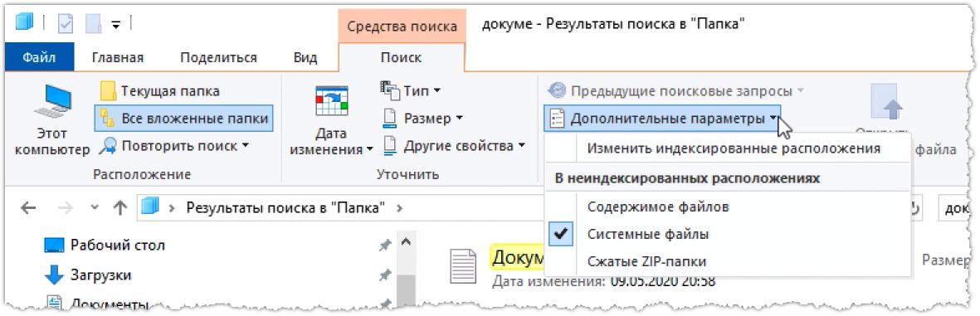This screenshot has height=316, width=980.
Task: Click the Up one level arrow
Action: click(x=120, y=208)
